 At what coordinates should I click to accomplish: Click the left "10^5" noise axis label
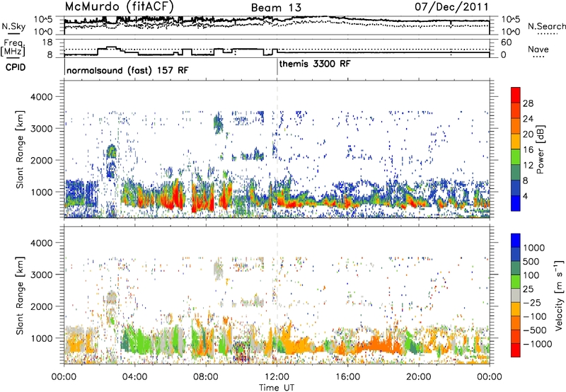pyautogui.click(x=43, y=20)
